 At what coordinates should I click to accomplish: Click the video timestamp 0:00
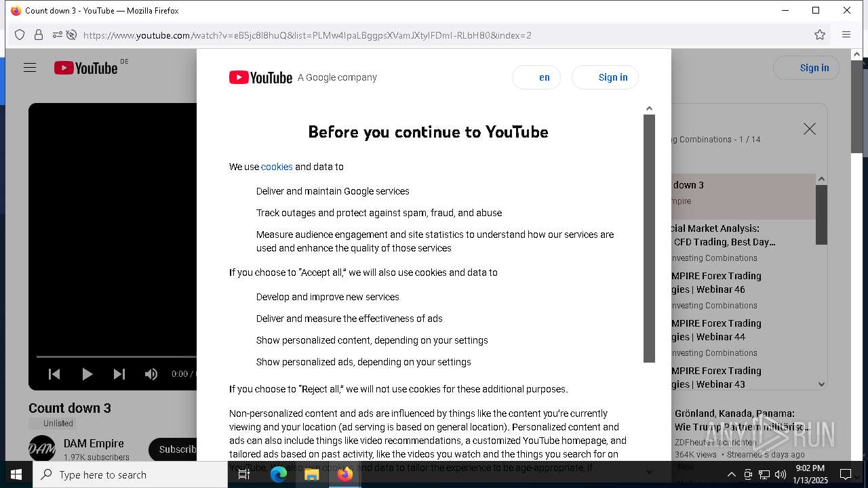(180, 374)
